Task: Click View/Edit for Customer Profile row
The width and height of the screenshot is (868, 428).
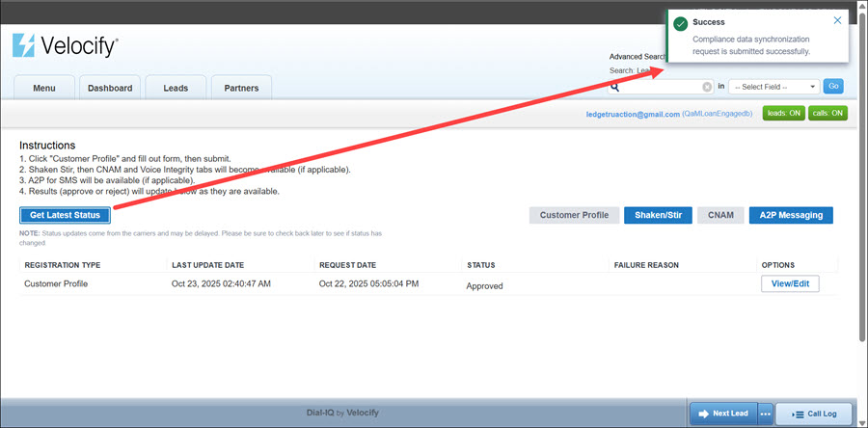Action: click(790, 284)
